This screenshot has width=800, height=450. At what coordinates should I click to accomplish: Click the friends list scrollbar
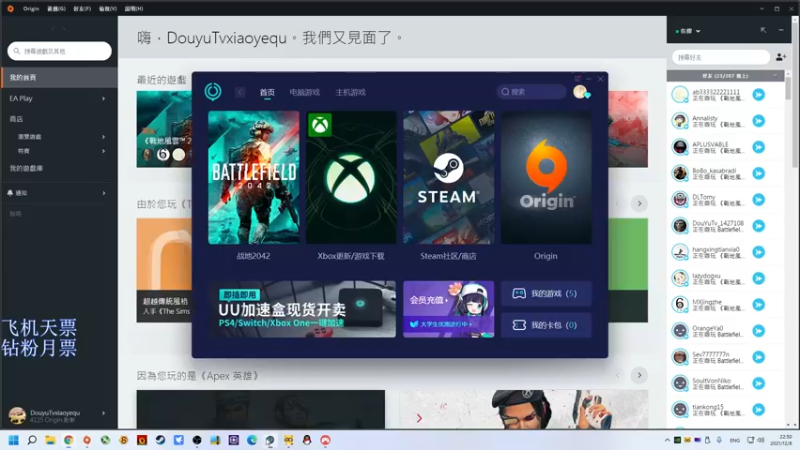pyautogui.click(x=788, y=89)
